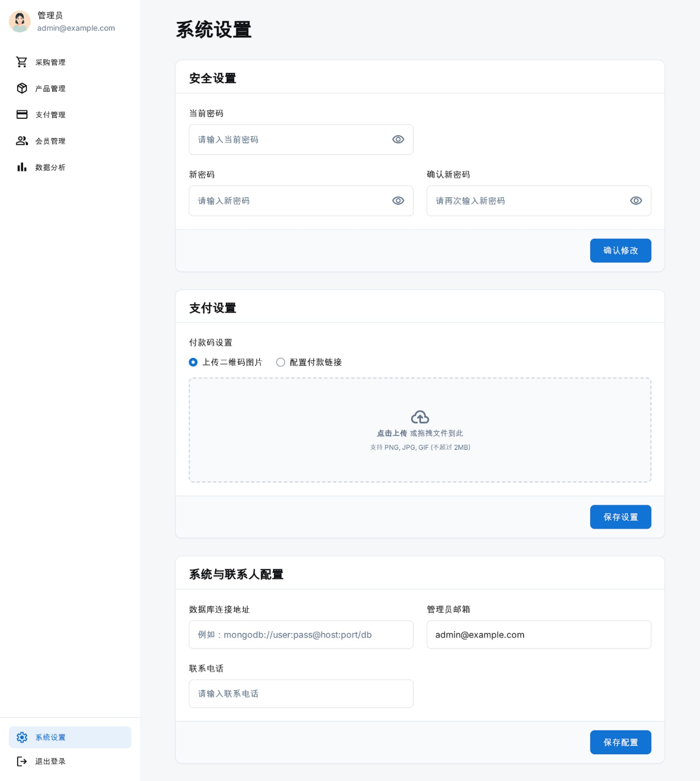Reveal the 确认新密码 field contents
Screen dimensions: 700x781
pyautogui.click(x=636, y=201)
